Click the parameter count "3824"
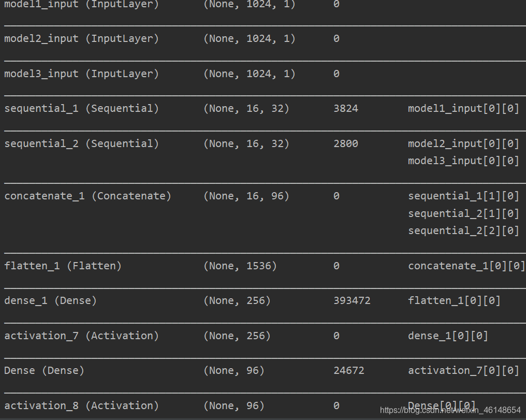Screen dimensions: 526x420 coord(345,108)
